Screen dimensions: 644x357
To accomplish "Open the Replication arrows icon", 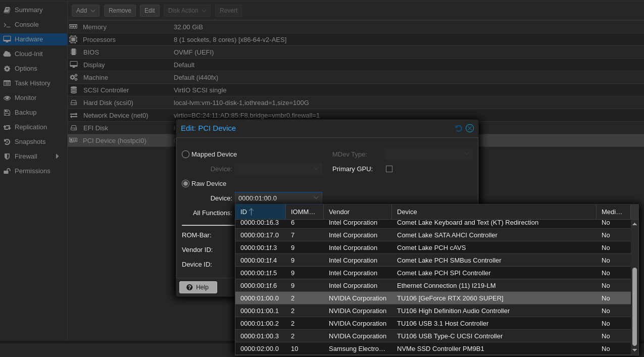I will click(x=7, y=127).
